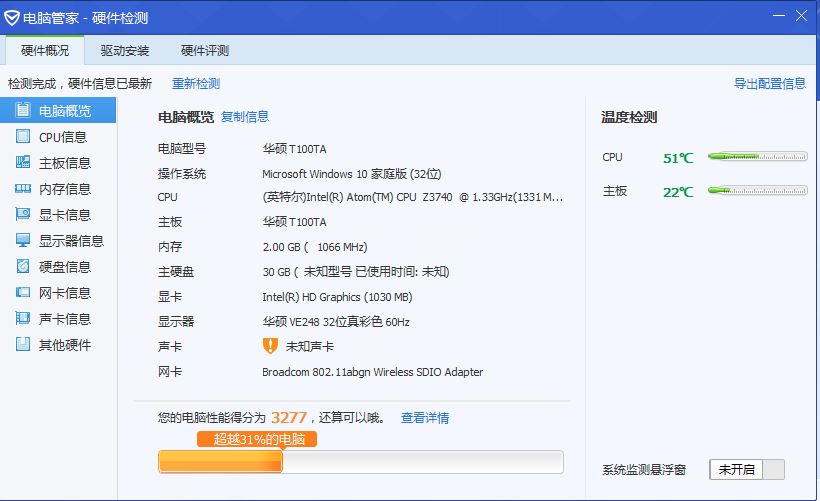The image size is (820, 501).
Task: Click the 主板 temperature gauge bar
Action: pos(757,190)
